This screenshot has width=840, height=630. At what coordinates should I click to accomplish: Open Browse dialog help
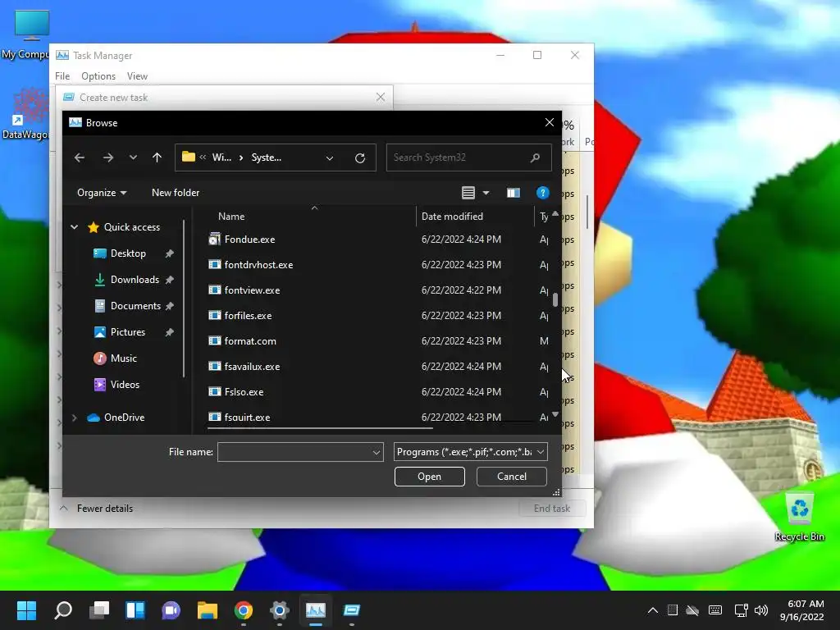click(x=543, y=193)
